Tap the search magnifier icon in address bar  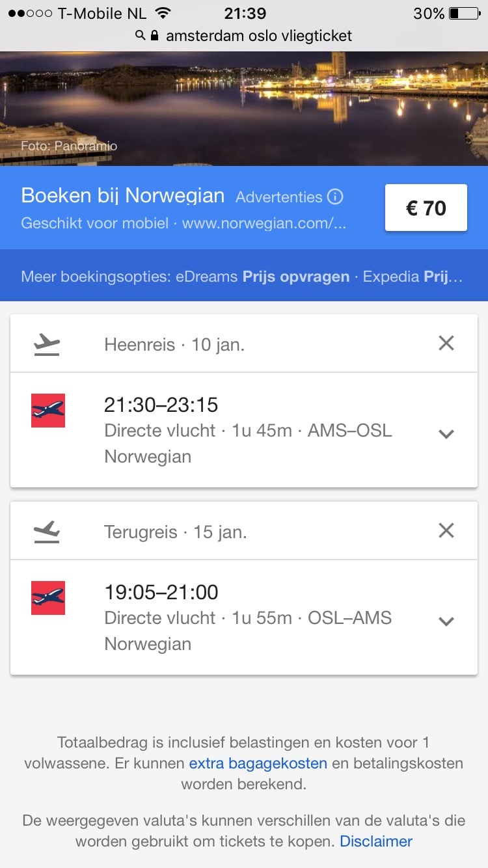(140, 36)
